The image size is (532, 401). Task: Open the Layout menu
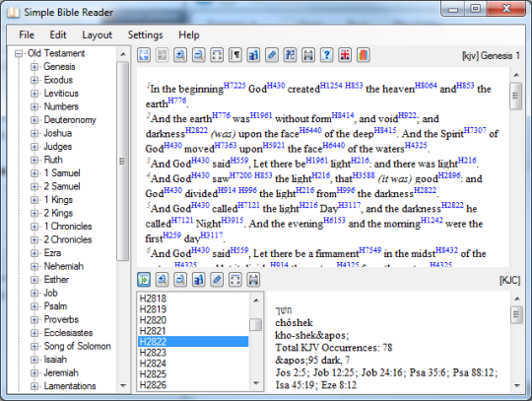coord(97,34)
